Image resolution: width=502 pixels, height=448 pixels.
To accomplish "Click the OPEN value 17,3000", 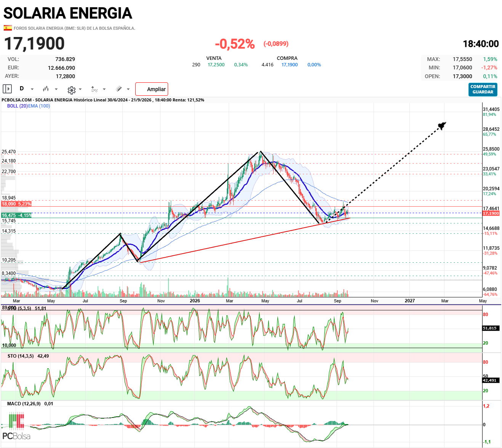I will 462,76.
